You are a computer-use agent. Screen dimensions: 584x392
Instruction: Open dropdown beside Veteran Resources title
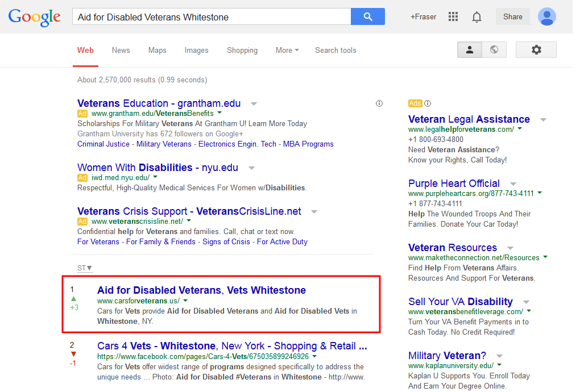coord(510,248)
